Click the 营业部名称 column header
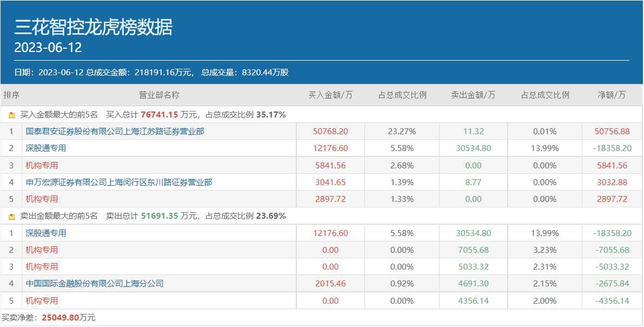Image resolution: width=644 pixels, height=327 pixels. [x=159, y=95]
